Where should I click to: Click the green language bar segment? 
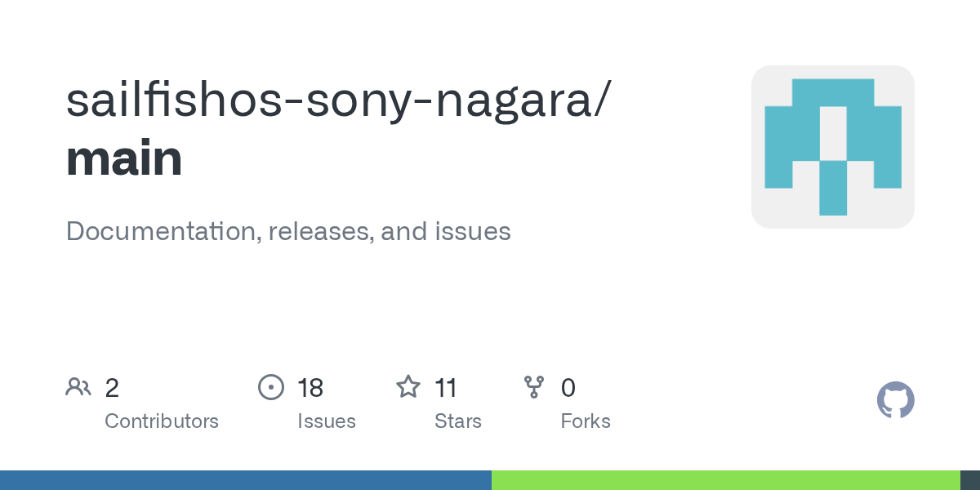[726, 480]
